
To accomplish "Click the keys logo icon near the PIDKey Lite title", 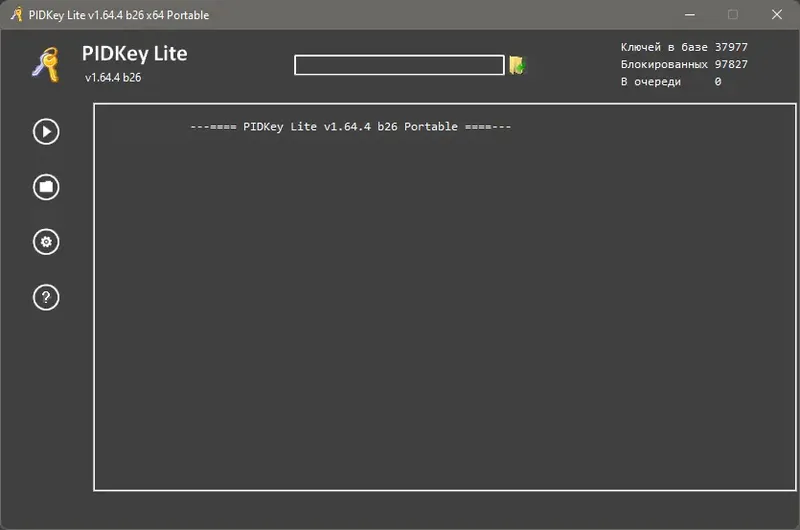I will [46, 64].
